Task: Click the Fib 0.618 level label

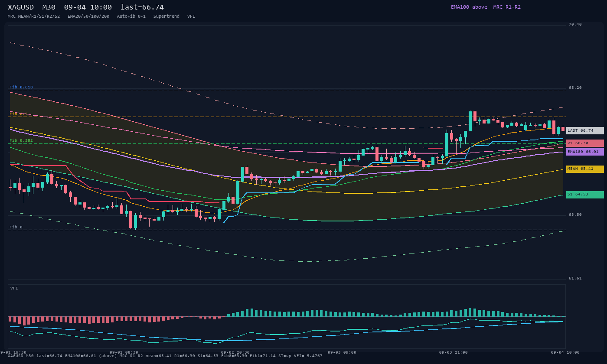Action: tap(21, 87)
